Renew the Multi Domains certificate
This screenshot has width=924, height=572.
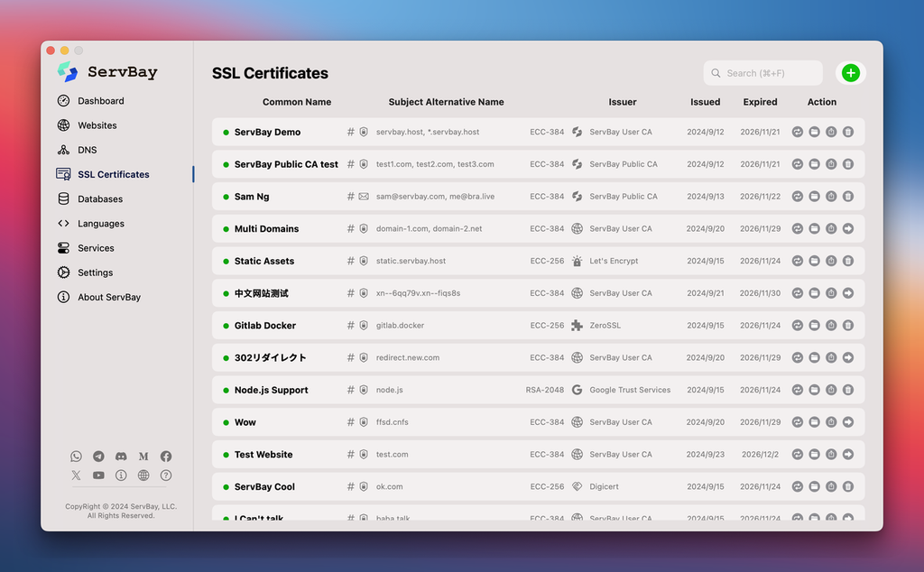[x=798, y=228]
